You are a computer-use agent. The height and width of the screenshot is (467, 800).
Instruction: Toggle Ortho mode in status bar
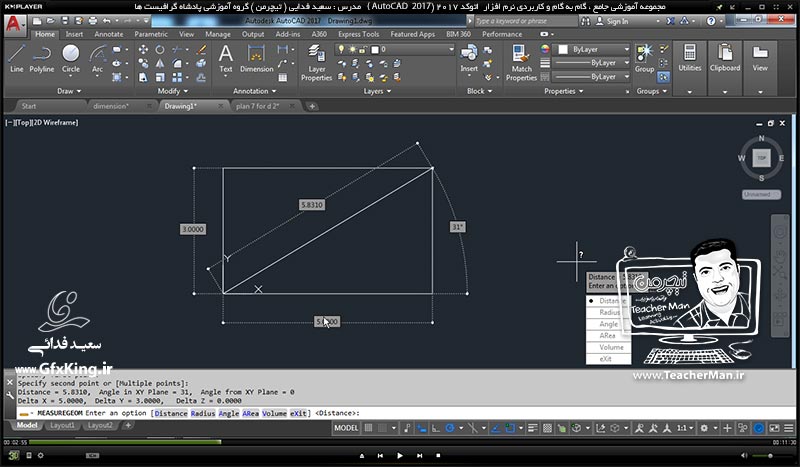click(x=435, y=428)
